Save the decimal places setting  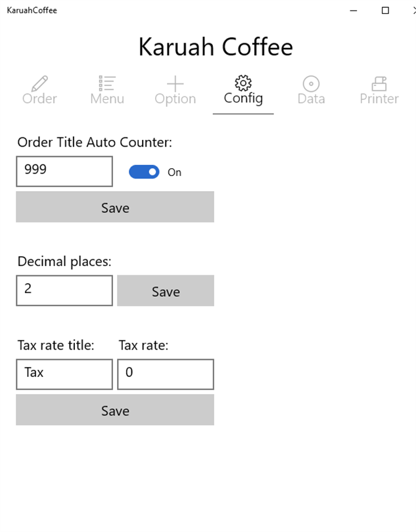pos(166,291)
